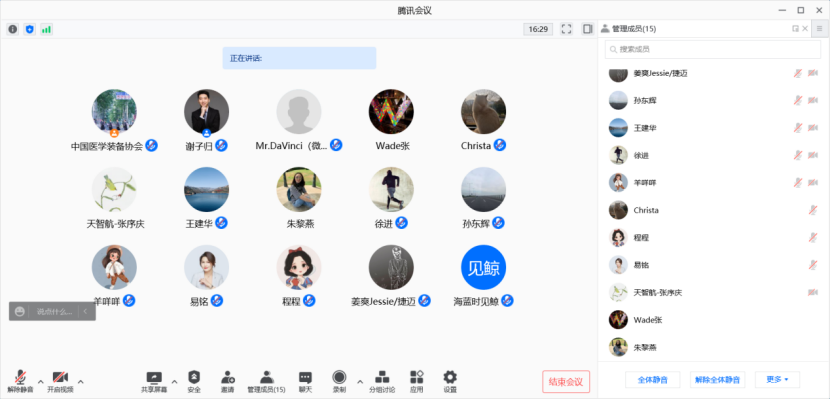Select Christa in the member list
This screenshot has height=400, width=831.
(x=646, y=210)
